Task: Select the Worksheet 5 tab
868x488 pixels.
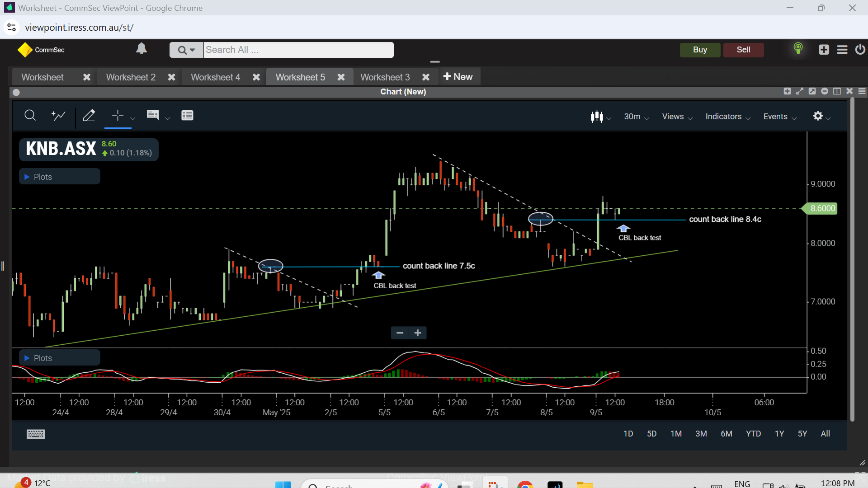Action: [x=300, y=77]
